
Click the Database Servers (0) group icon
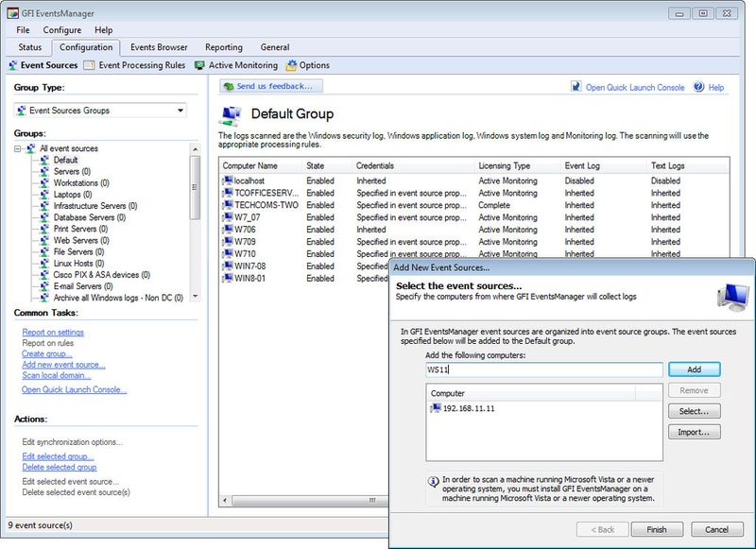[44, 217]
